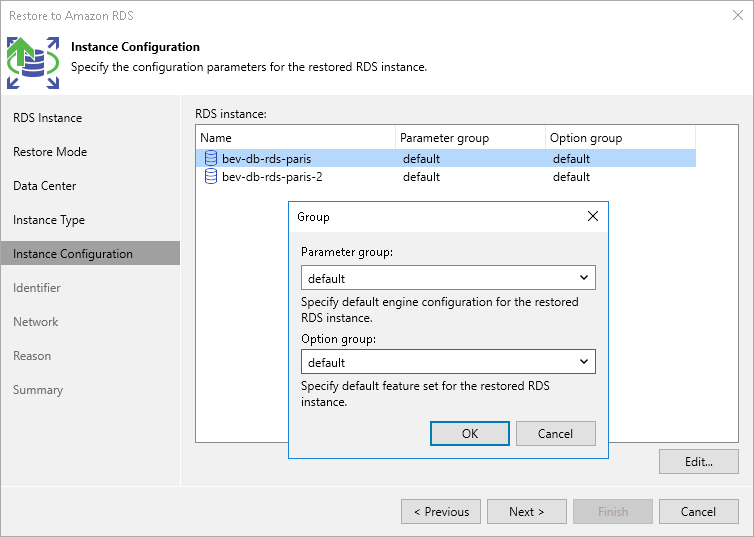
Task: Select the bev-db-rds-paris-2 row
Action: [x=272, y=177]
